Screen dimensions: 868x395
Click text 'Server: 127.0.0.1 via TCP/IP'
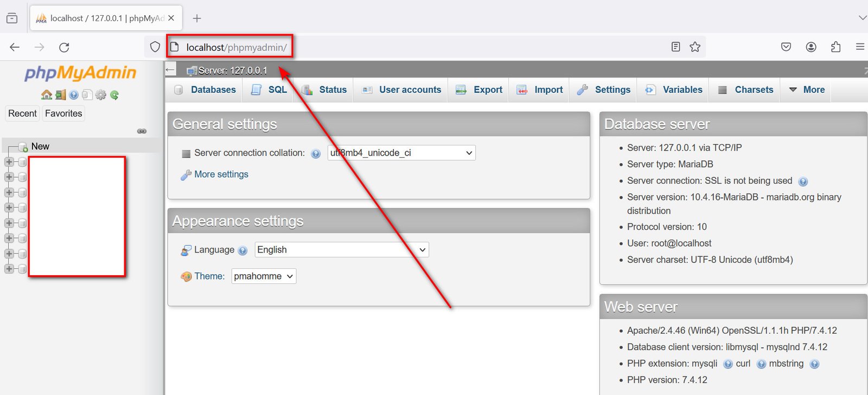[685, 147]
